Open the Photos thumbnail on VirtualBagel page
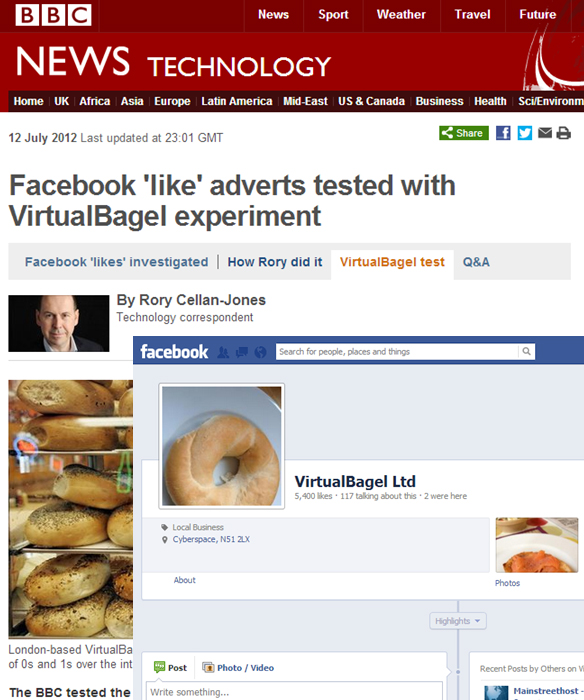The width and height of the screenshot is (584, 700). point(537,545)
